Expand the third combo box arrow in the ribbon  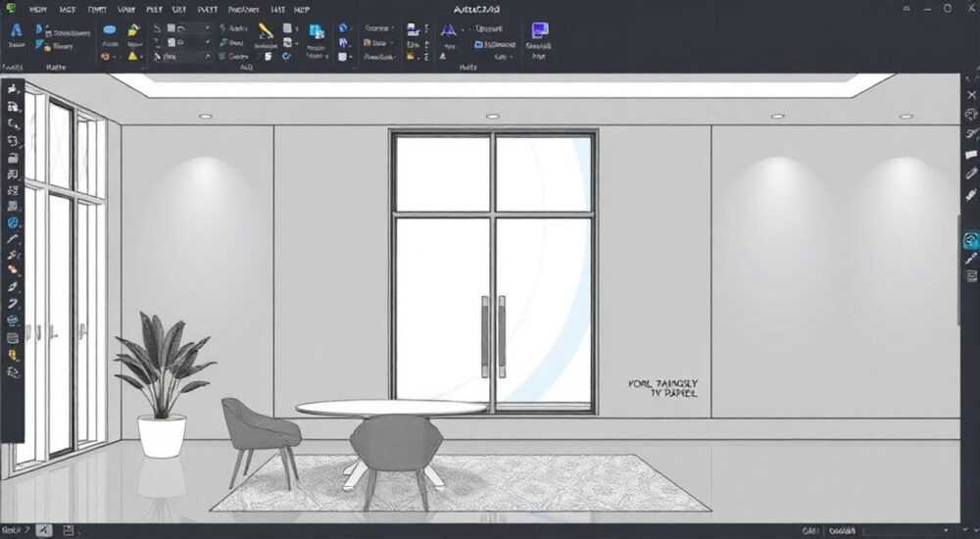207,56
